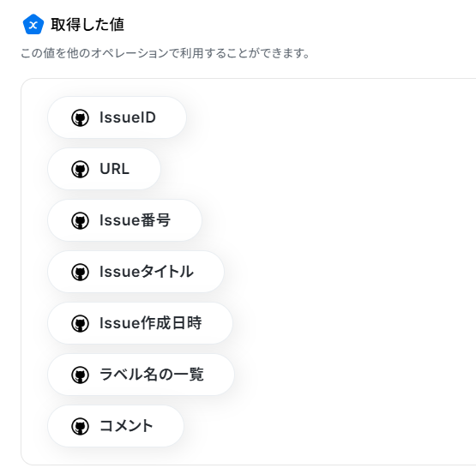The height and width of the screenshot is (474, 476).
Task: Click the 取得した値 heading text
Action: pyautogui.click(x=87, y=25)
